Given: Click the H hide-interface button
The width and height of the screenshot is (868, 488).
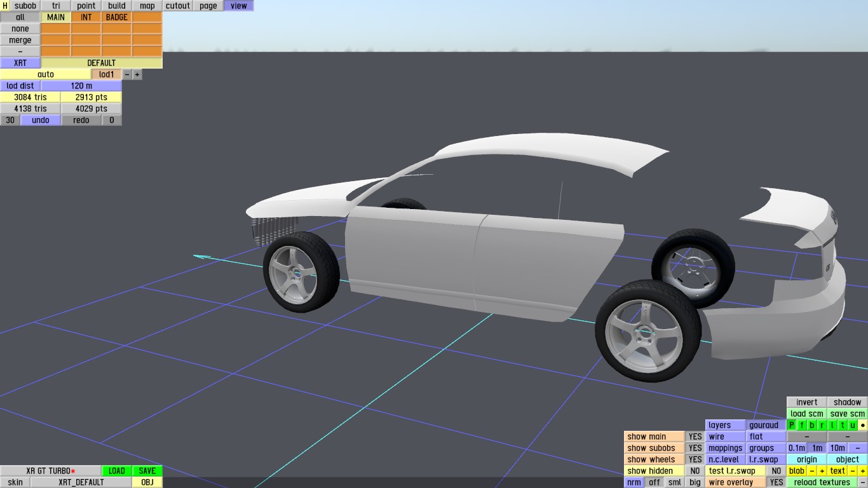Looking at the screenshot, I should point(6,6).
